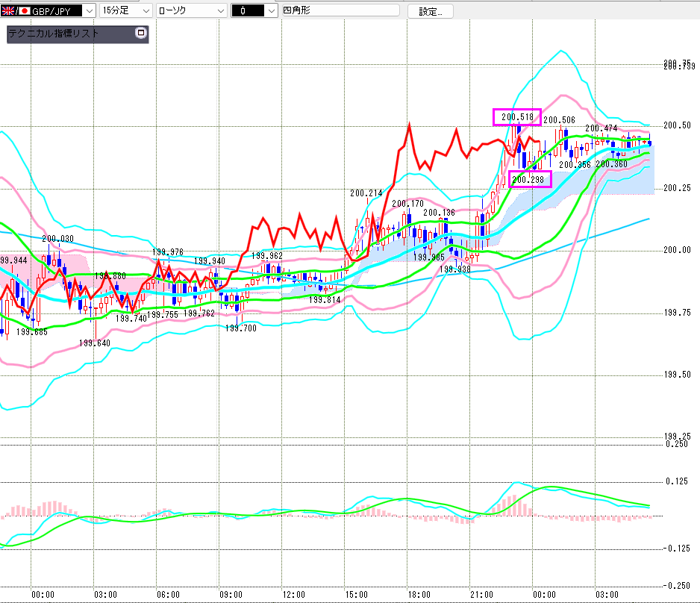Select the magenta rectangle around 200.298
This screenshot has width=700, height=603.
coord(529,178)
